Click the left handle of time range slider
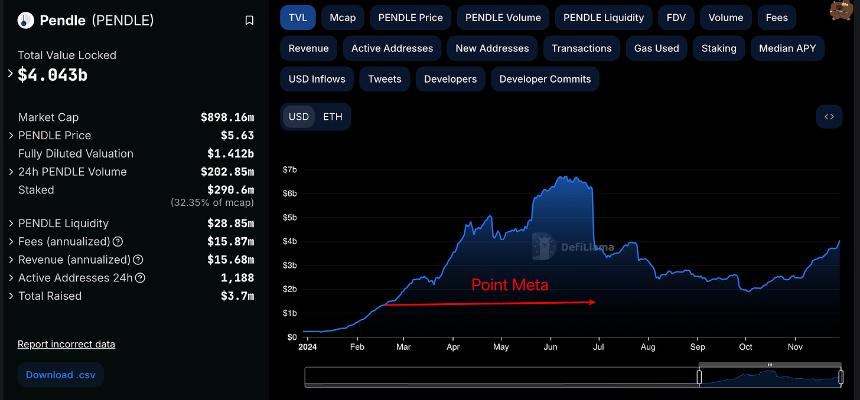This screenshot has width=860, height=400. coord(699,377)
